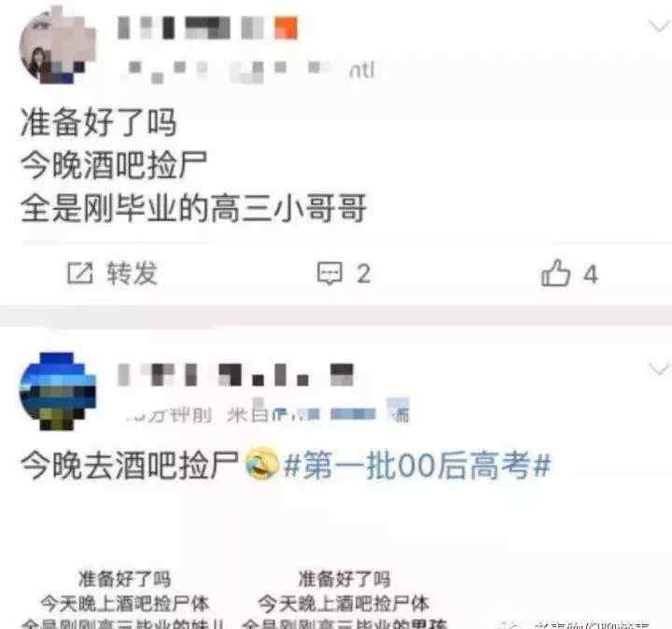The height and width of the screenshot is (629, 672).
Task: Open the #第一批00后高考# hashtag link
Action: tap(417, 466)
